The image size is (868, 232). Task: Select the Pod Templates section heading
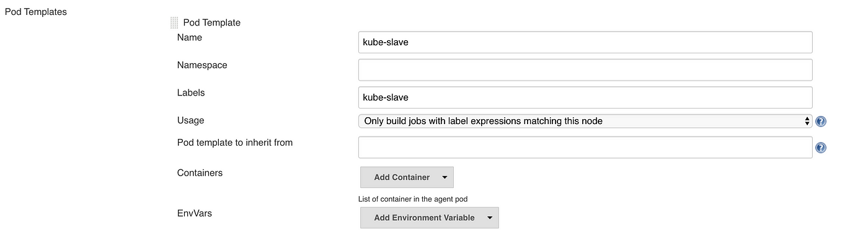35,12
